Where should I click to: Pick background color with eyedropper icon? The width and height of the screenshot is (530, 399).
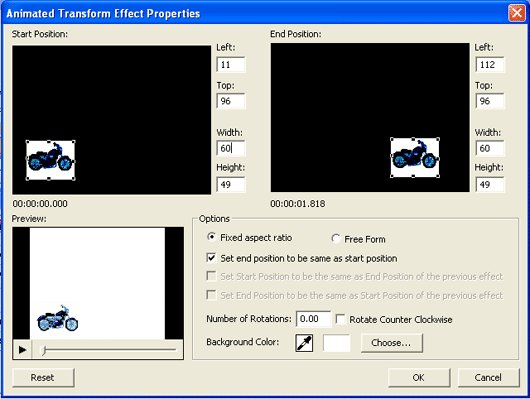pyautogui.click(x=304, y=343)
